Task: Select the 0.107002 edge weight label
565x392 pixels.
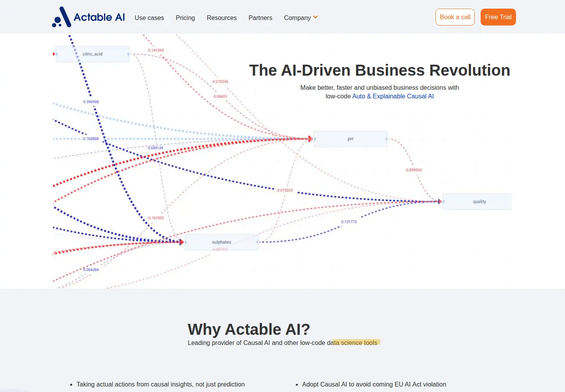Action: tap(156, 218)
